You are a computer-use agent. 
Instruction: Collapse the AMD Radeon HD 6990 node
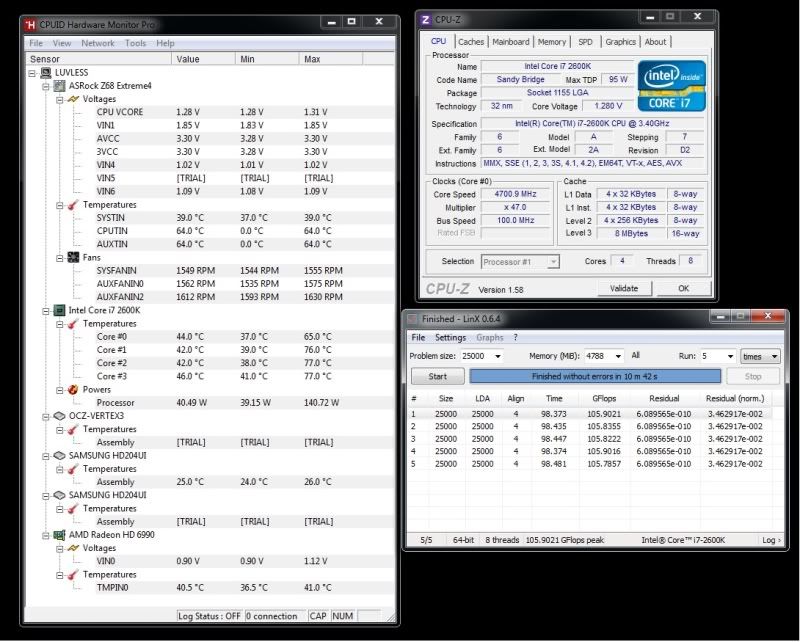[x=46, y=535]
